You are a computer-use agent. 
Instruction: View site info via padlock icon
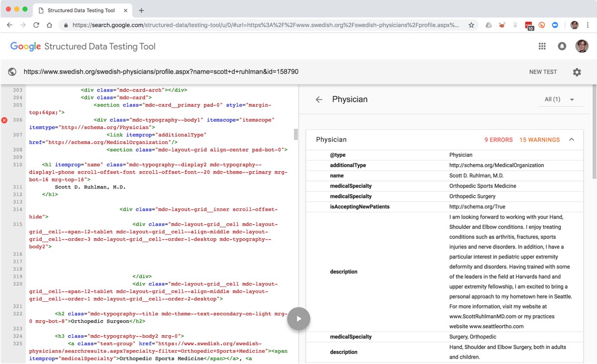point(65,25)
